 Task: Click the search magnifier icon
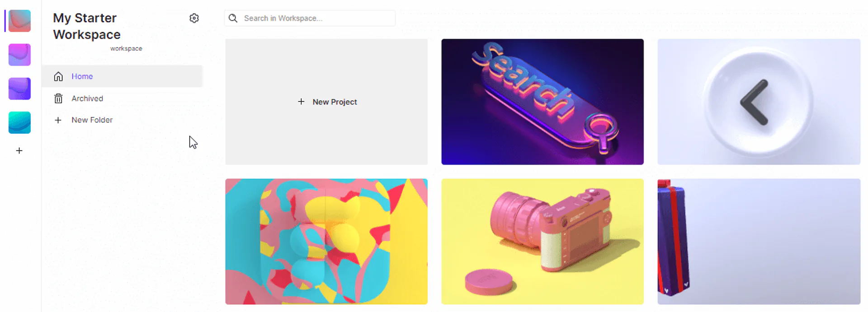(x=233, y=18)
